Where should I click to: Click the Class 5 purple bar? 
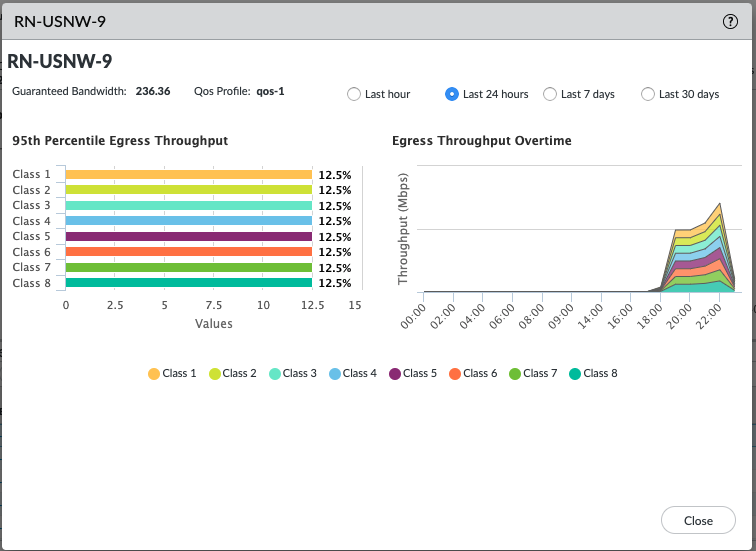pyautogui.click(x=189, y=237)
